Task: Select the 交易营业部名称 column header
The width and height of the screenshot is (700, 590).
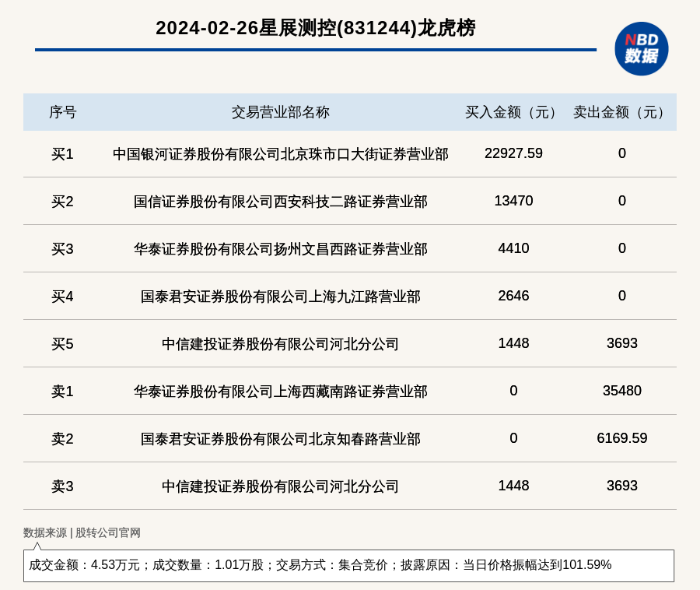Action: click(280, 112)
